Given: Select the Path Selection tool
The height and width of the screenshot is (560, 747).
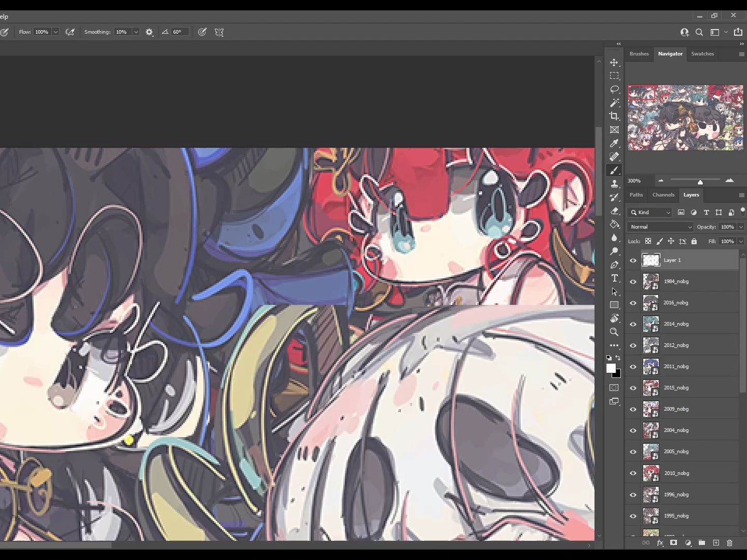Looking at the screenshot, I should (614, 292).
